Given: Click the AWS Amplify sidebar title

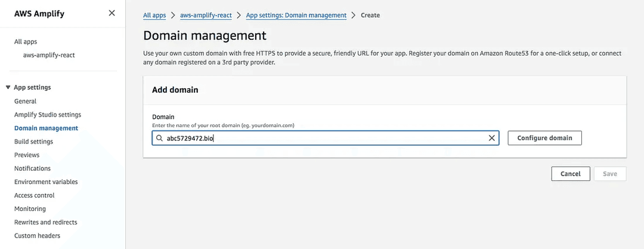Looking at the screenshot, I should (x=39, y=14).
